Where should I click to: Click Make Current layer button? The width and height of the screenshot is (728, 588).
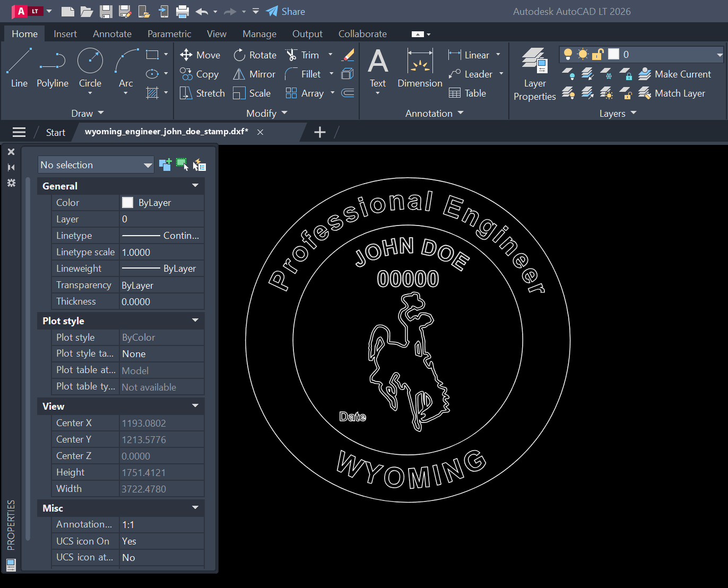coord(674,74)
